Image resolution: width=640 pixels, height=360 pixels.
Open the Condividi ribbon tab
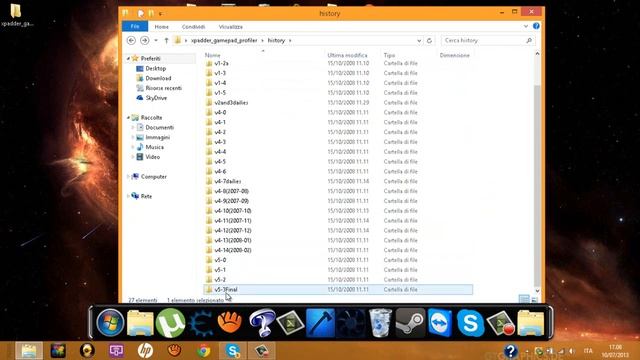pos(193,27)
